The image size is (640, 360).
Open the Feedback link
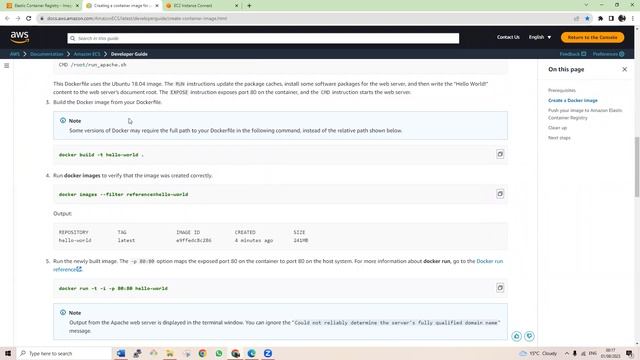tap(573, 54)
